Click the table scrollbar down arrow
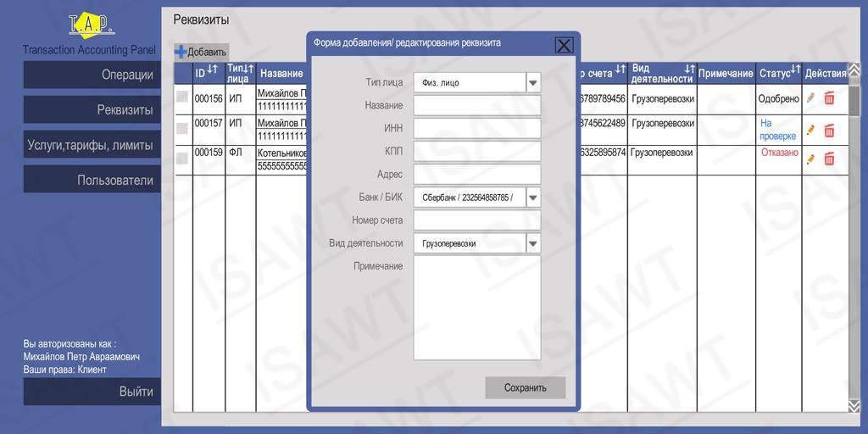Viewport: 868px width, 434px height. [x=854, y=406]
